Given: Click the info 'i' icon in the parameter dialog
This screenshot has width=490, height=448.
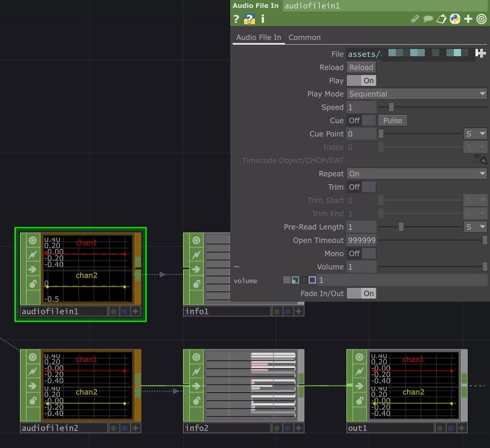Looking at the screenshot, I should [x=262, y=19].
